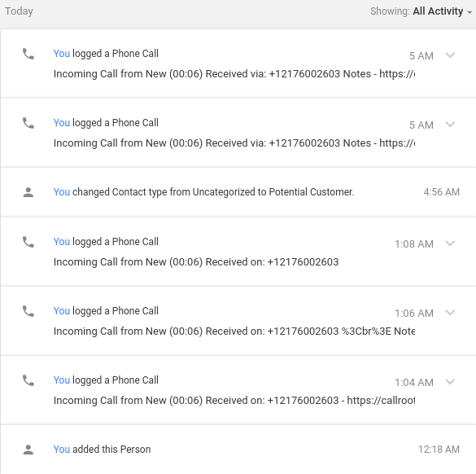Expand the 1:06 AM phone call details
The width and height of the screenshot is (476, 474).
pos(450,313)
